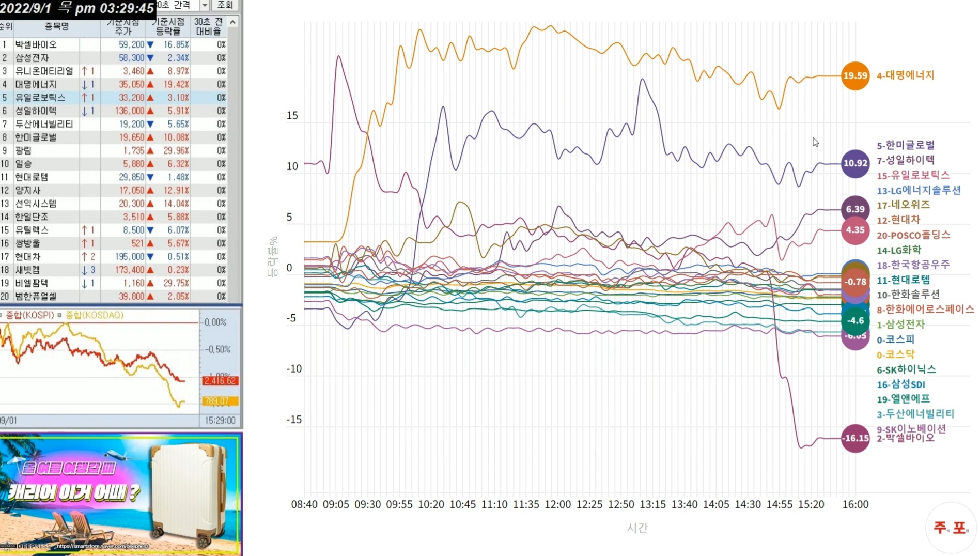This screenshot has width=980, height=556.
Task: Toggle 19-엘앤에프 series label
Action: [903, 399]
